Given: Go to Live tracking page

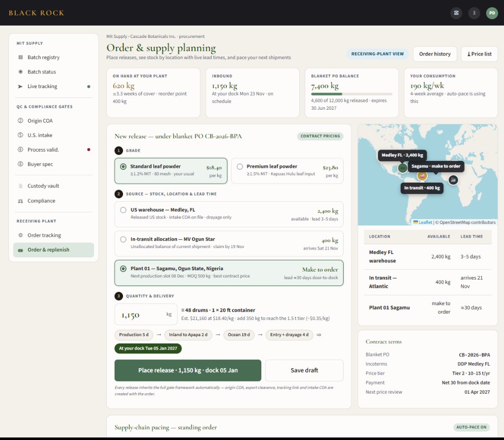Looking at the screenshot, I should 53,86.
